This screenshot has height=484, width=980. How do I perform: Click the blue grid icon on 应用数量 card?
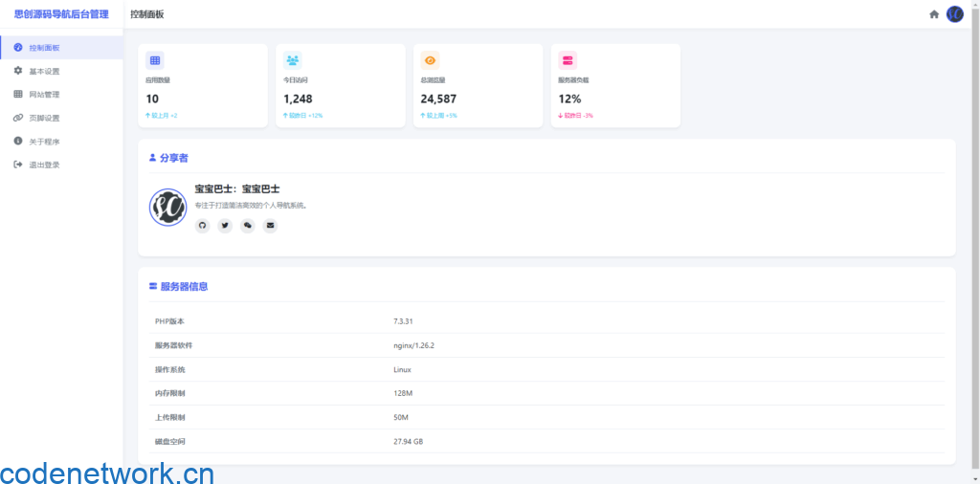point(155,60)
